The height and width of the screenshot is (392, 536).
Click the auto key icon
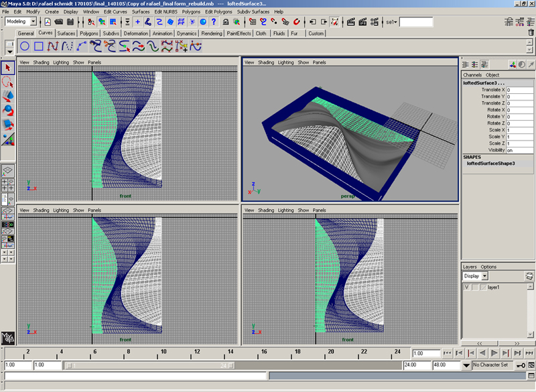point(521,365)
